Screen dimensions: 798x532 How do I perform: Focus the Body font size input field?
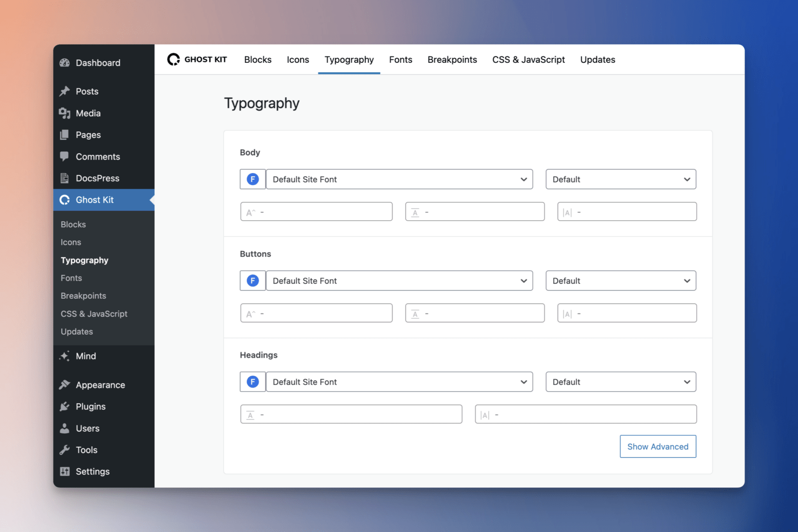pyautogui.click(x=316, y=212)
